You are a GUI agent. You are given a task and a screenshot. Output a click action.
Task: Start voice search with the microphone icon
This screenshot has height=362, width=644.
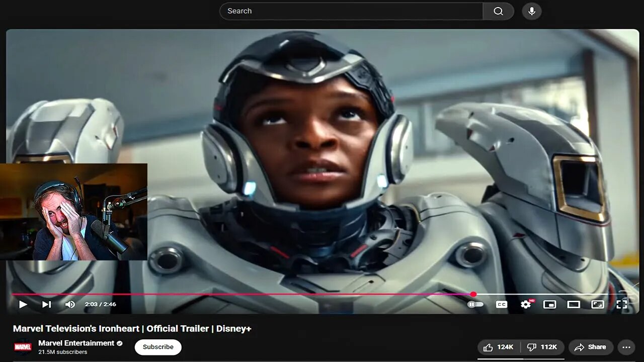532,11
